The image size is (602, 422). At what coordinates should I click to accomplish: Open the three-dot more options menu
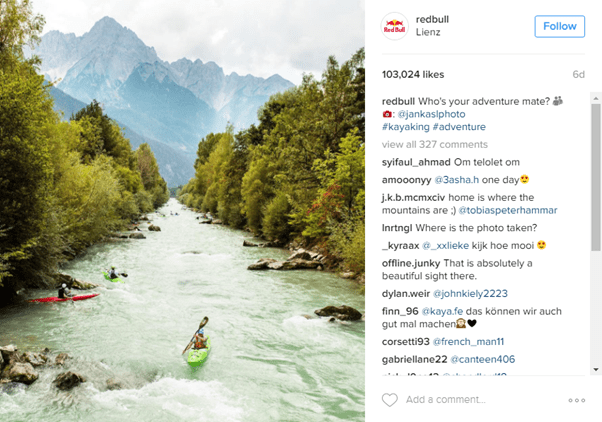coord(577,400)
